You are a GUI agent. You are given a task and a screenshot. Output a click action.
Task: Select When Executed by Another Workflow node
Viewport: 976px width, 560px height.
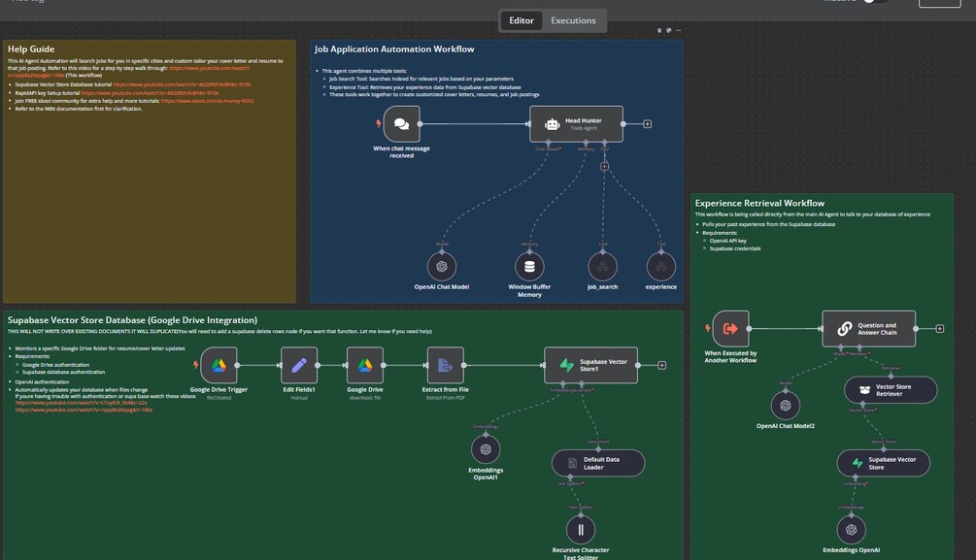click(x=730, y=329)
